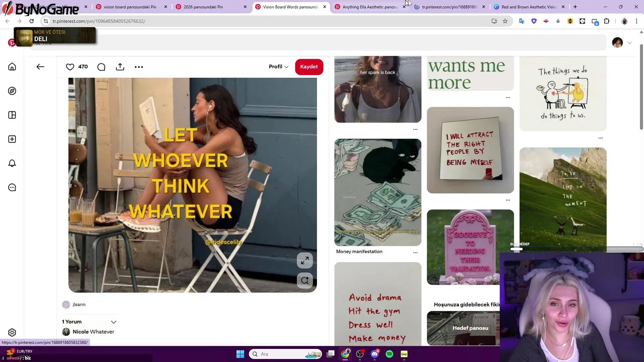Open 'The things we do' illustration pin
644x362 pixels.
[563, 93]
